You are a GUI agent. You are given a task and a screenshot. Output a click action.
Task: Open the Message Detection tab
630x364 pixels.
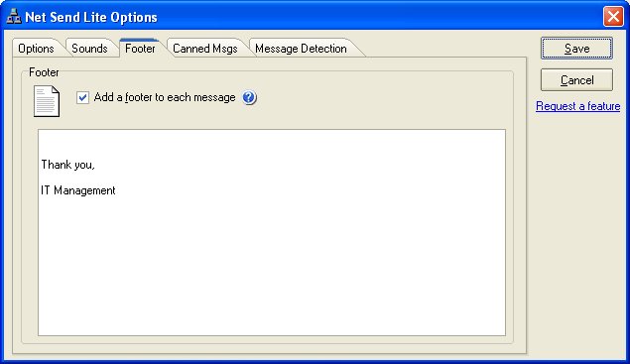point(301,49)
